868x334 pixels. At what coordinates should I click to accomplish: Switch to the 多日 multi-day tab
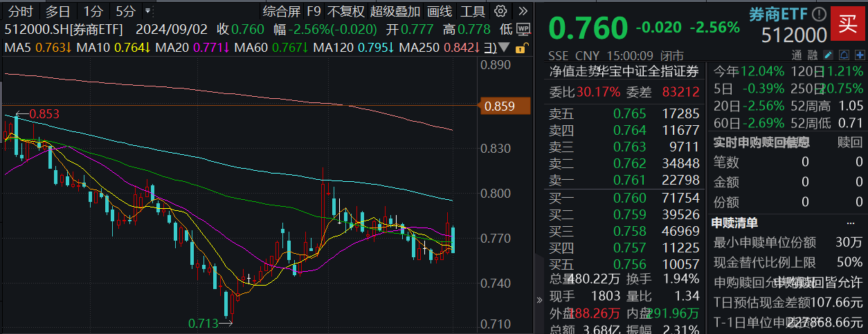[57, 11]
